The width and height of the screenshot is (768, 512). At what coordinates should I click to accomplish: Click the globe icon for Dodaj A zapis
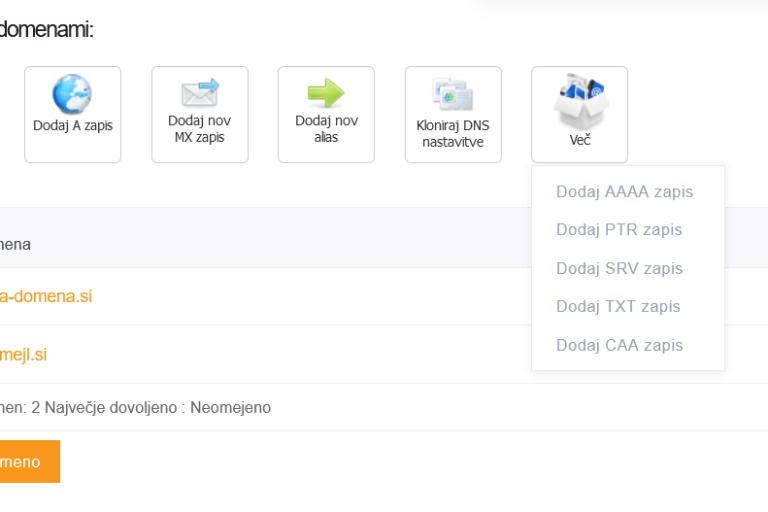coord(72,94)
